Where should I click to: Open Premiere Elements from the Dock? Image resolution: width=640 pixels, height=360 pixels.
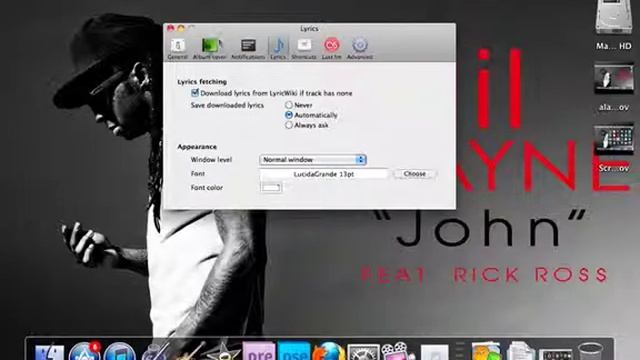pos(259,352)
